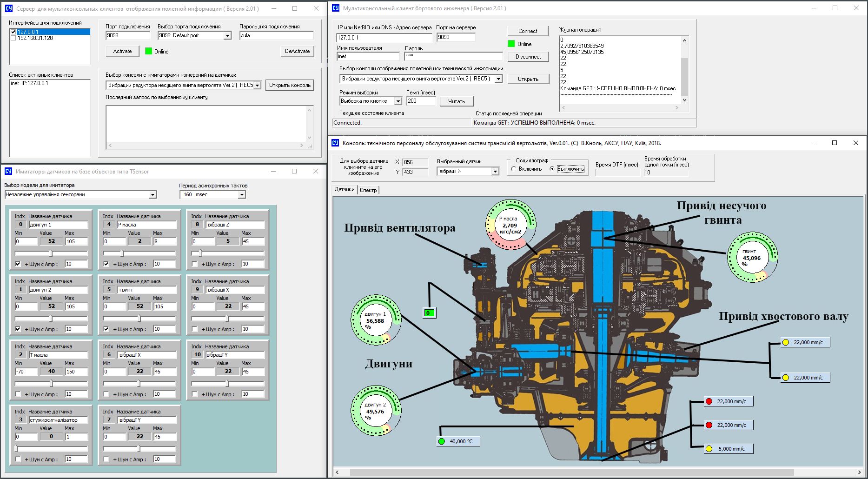Switch to the Спектр tab
This screenshot has width=868, height=479.
coord(368,190)
